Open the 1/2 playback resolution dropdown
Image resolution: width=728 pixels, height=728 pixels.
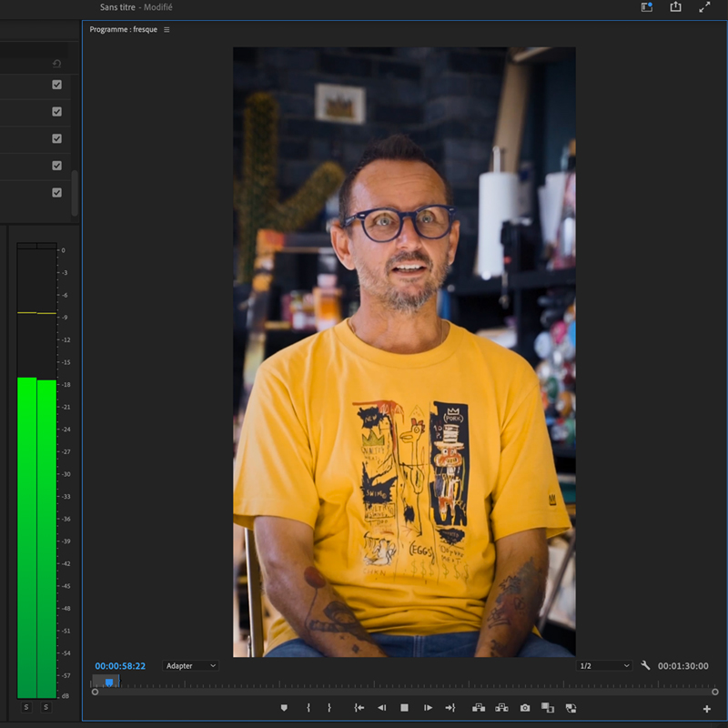coord(604,666)
